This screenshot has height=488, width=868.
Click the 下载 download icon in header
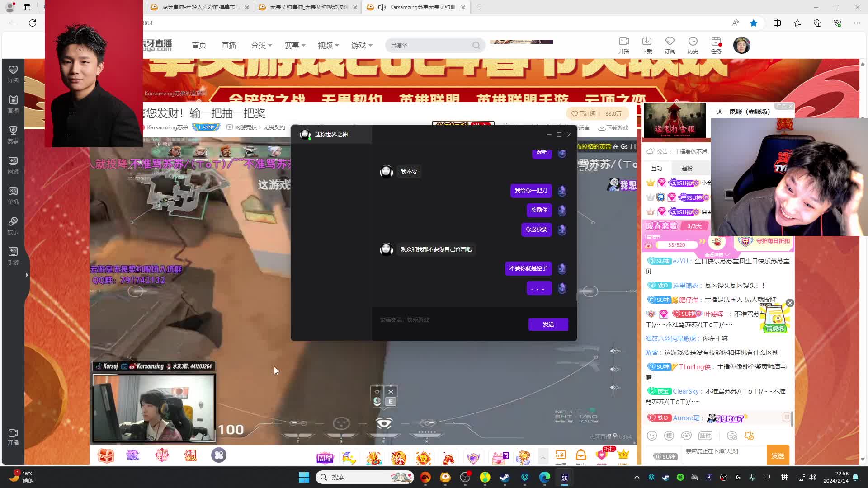point(647,45)
